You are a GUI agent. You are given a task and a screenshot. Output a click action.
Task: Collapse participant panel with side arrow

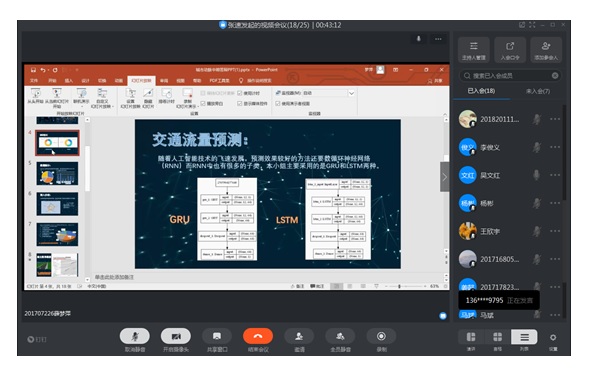[x=444, y=177]
